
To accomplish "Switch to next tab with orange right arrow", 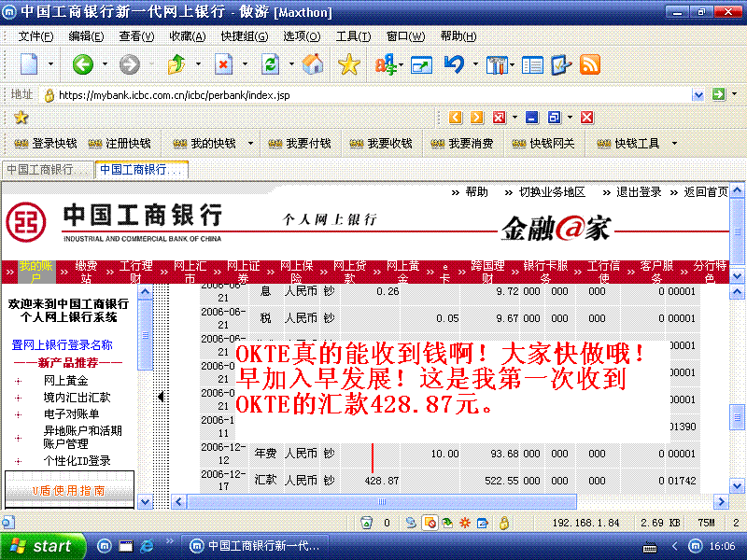I will [476, 118].
